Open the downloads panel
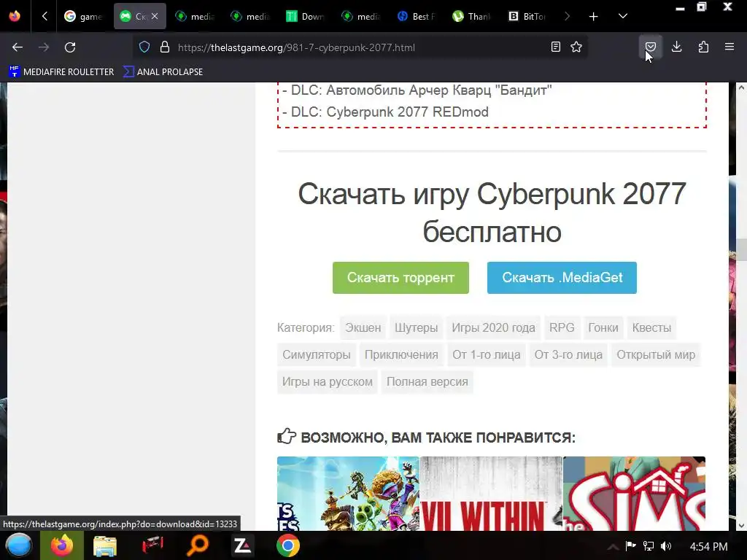747x560 pixels. coord(676,47)
